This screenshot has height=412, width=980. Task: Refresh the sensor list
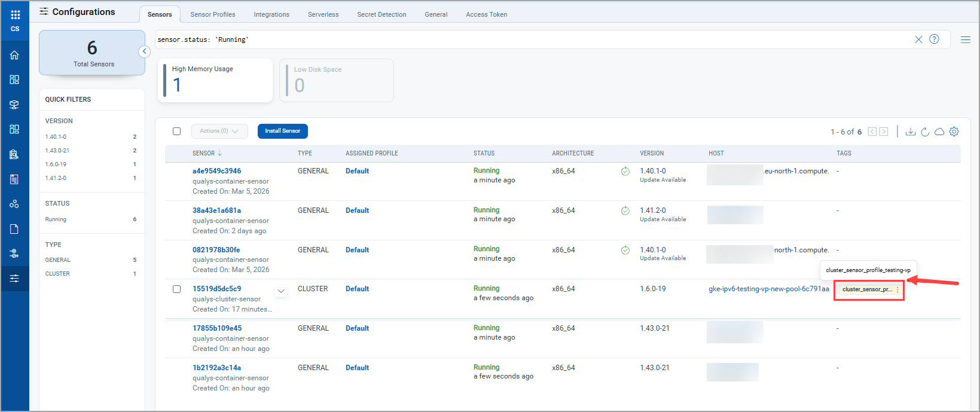click(x=924, y=132)
